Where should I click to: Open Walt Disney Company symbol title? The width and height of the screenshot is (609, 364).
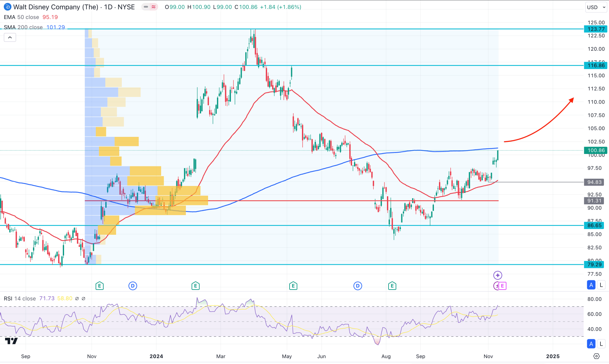pos(74,7)
